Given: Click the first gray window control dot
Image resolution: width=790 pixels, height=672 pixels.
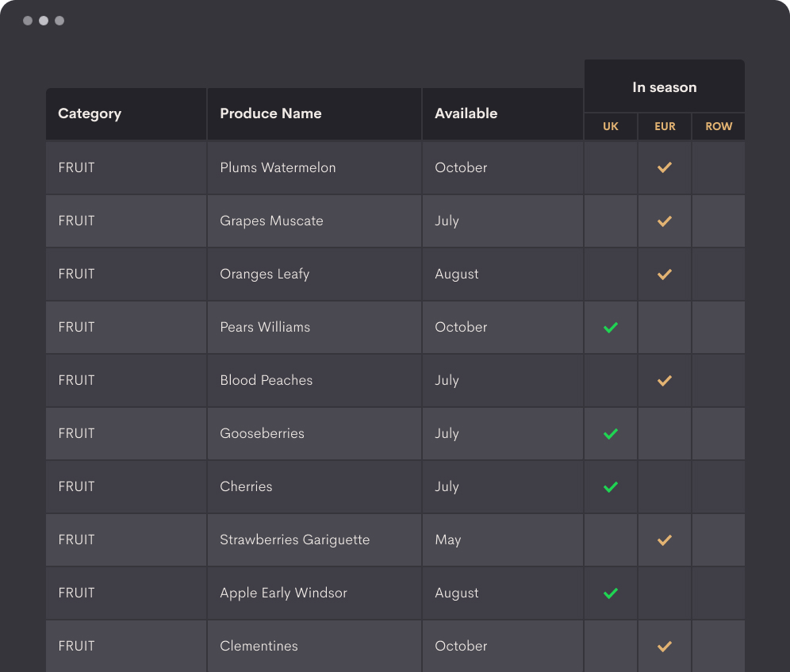Looking at the screenshot, I should point(28,21).
